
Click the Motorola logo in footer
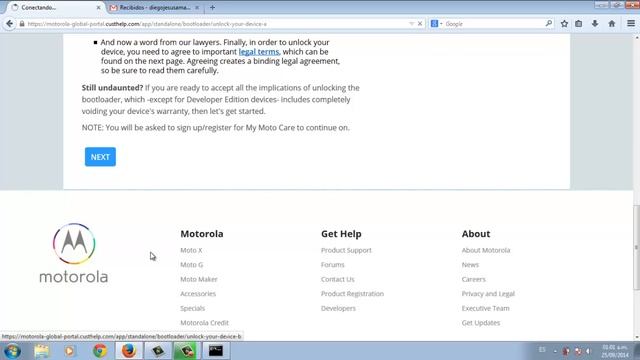point(74,253)
